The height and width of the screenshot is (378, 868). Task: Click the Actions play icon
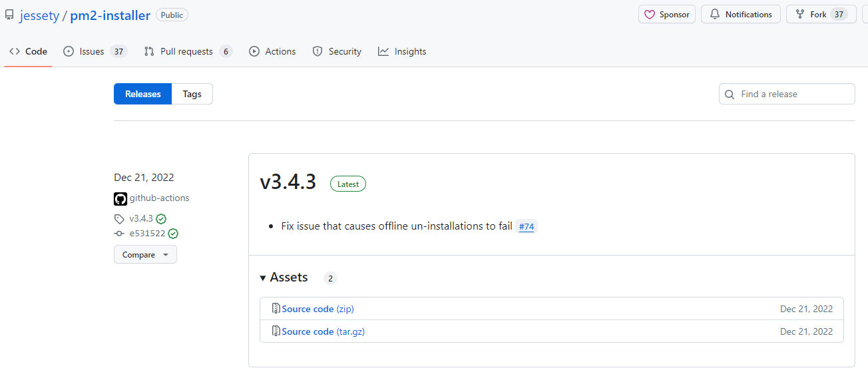pos(254,51)
